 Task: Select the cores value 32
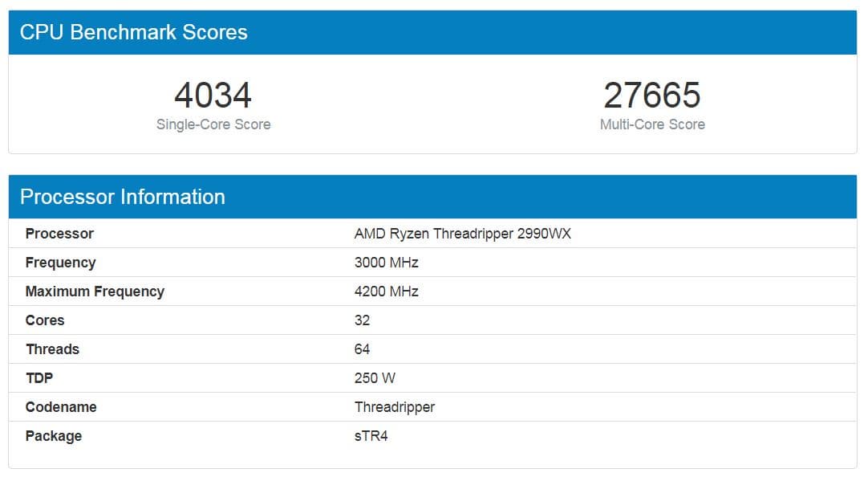point(362,320)
